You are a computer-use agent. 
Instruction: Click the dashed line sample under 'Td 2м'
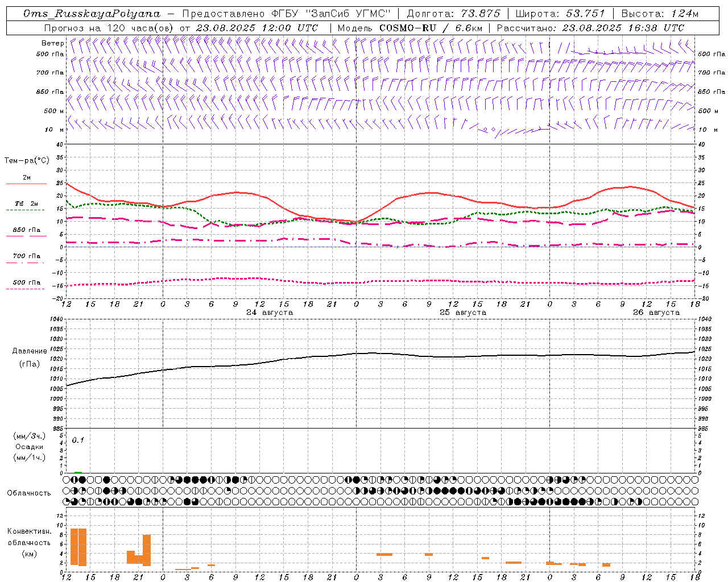tap(26, 210)
